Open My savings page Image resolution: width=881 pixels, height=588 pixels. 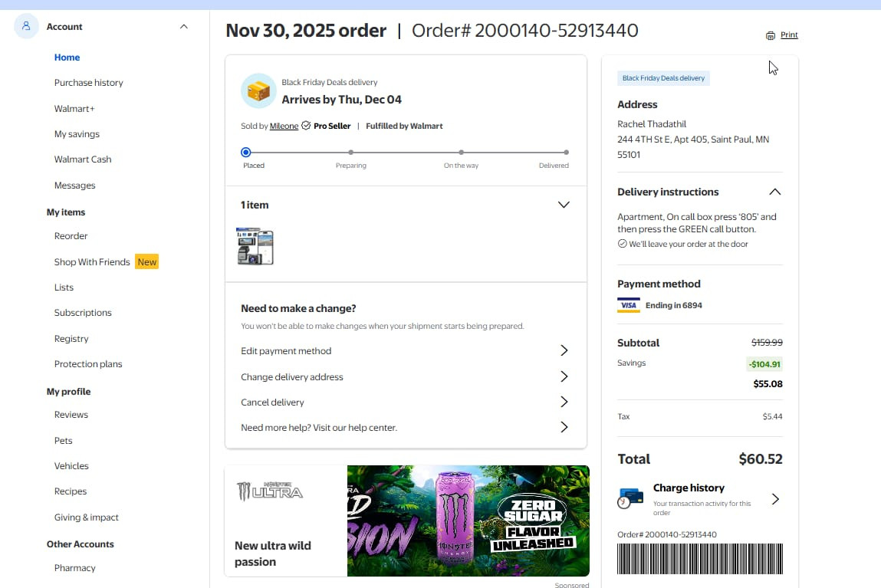(77, 133)
